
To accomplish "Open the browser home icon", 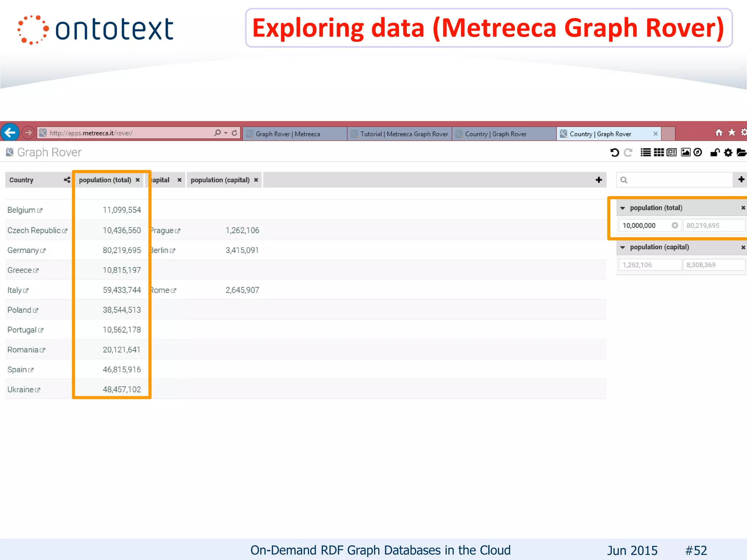I will click(x=719, y=133).
